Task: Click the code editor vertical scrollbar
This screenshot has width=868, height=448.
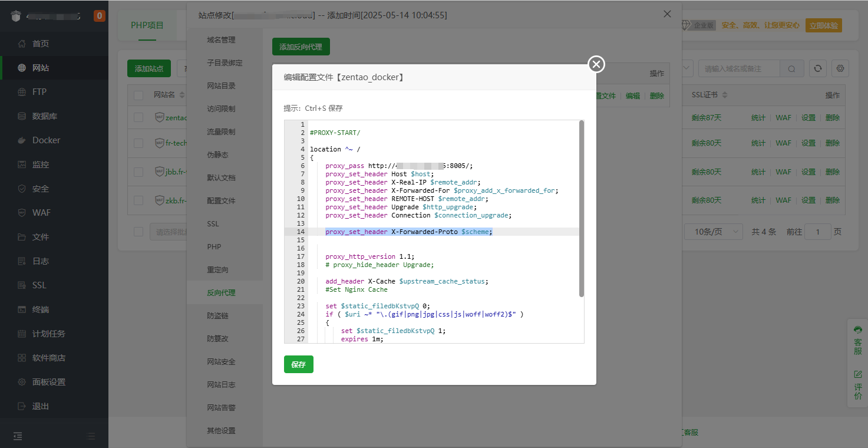Action: click(582, 209)
